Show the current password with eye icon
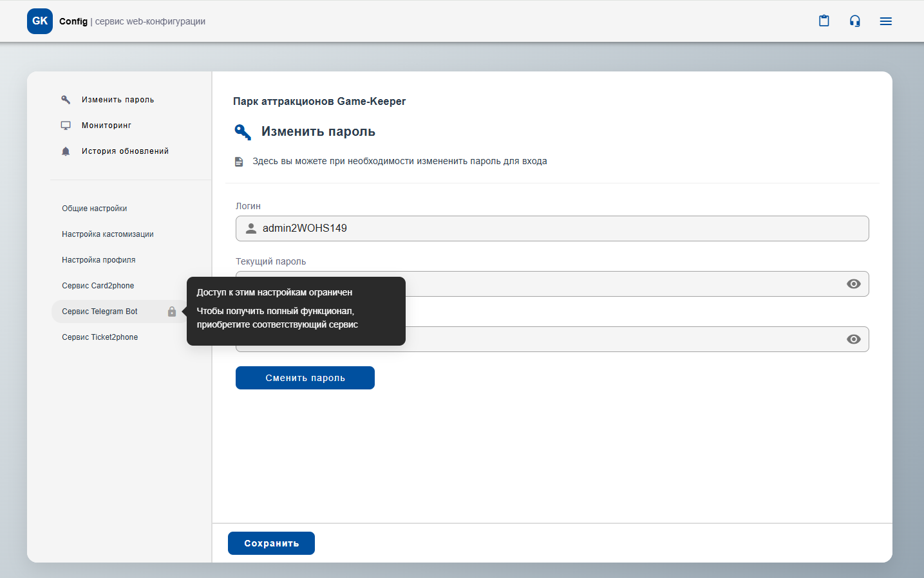924x578 pixels. coord(853,284)
